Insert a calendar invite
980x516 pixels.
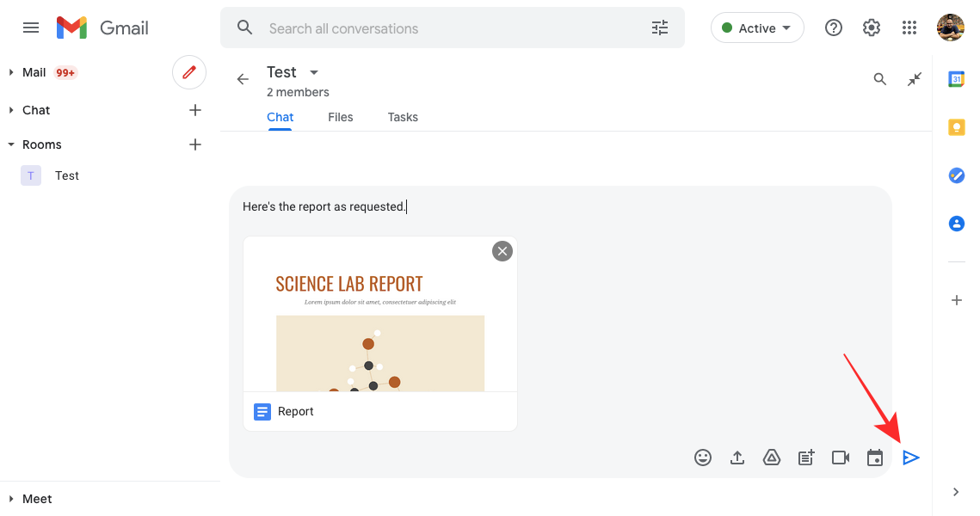(x=875, y=458)
